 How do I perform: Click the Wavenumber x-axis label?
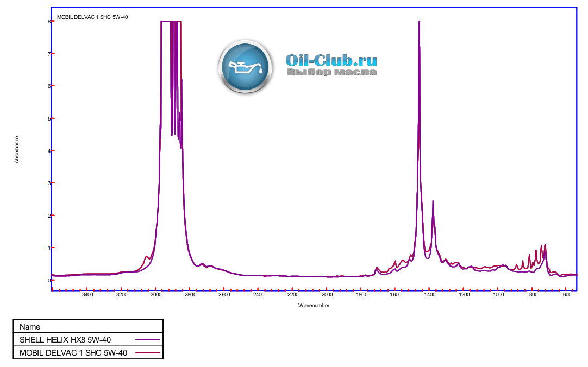coord(314,305)
